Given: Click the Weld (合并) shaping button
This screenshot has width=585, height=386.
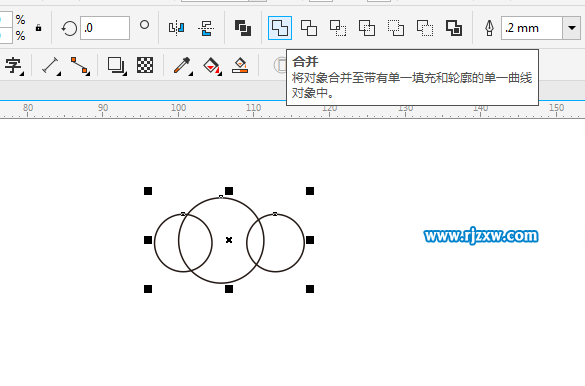Looking at the screenshot, I should [280, 28].
